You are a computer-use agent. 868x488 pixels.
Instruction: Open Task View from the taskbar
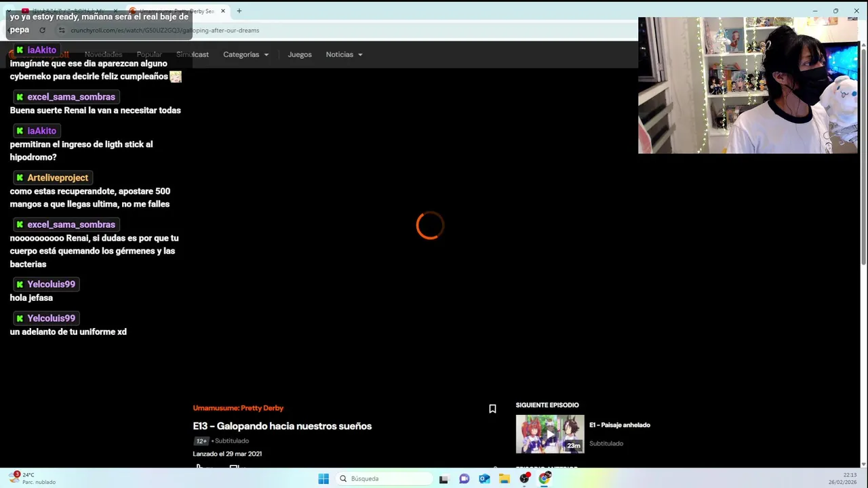click(443, 479)
